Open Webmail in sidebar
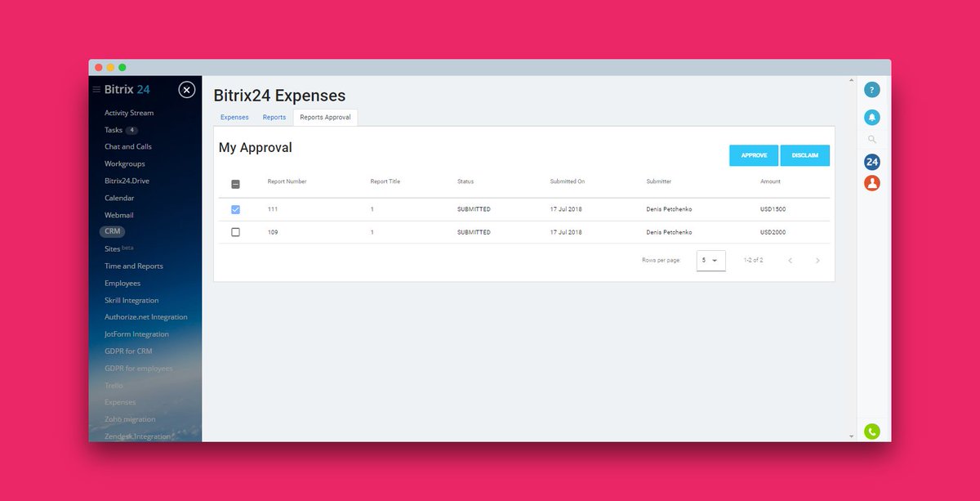980x501 pixels. (119, 215)
